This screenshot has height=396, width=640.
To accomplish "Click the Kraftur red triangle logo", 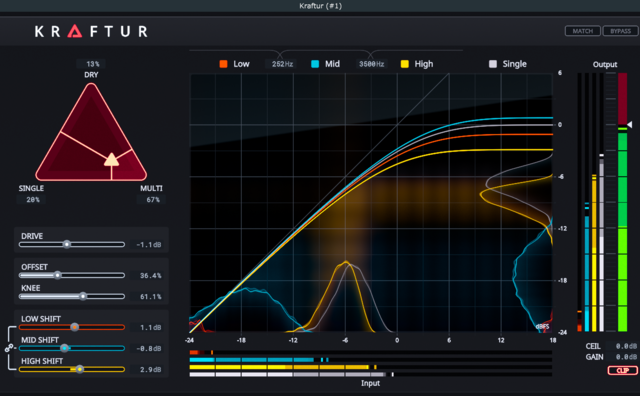I will point(75,31).
